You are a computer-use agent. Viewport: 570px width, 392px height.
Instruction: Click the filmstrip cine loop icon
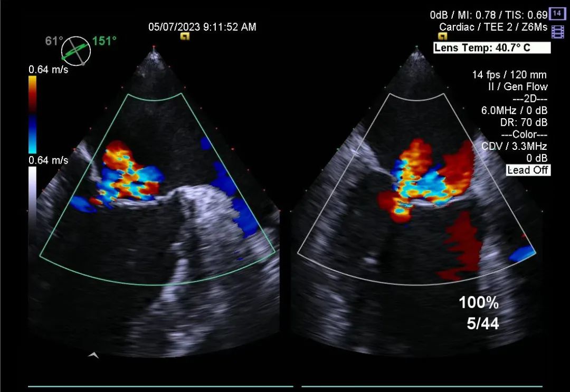click(557, 32)
